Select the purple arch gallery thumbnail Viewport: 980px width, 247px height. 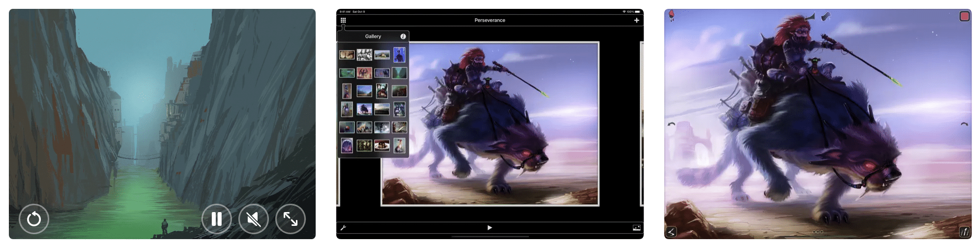click(x=347, y=145)
